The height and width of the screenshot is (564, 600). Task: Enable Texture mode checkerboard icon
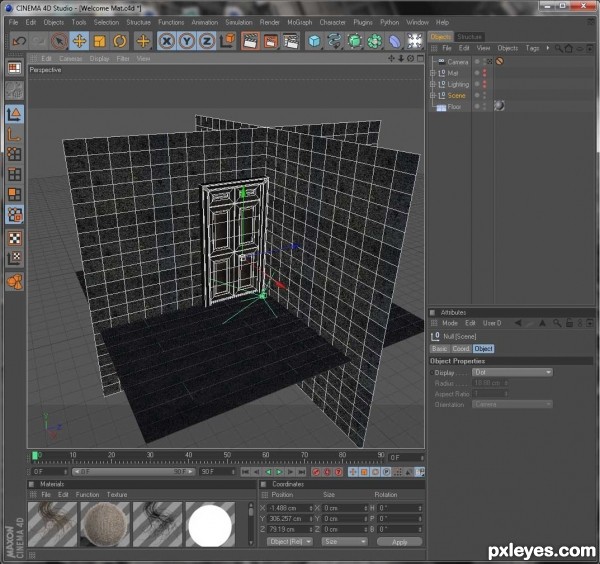[x=15, y=238]
